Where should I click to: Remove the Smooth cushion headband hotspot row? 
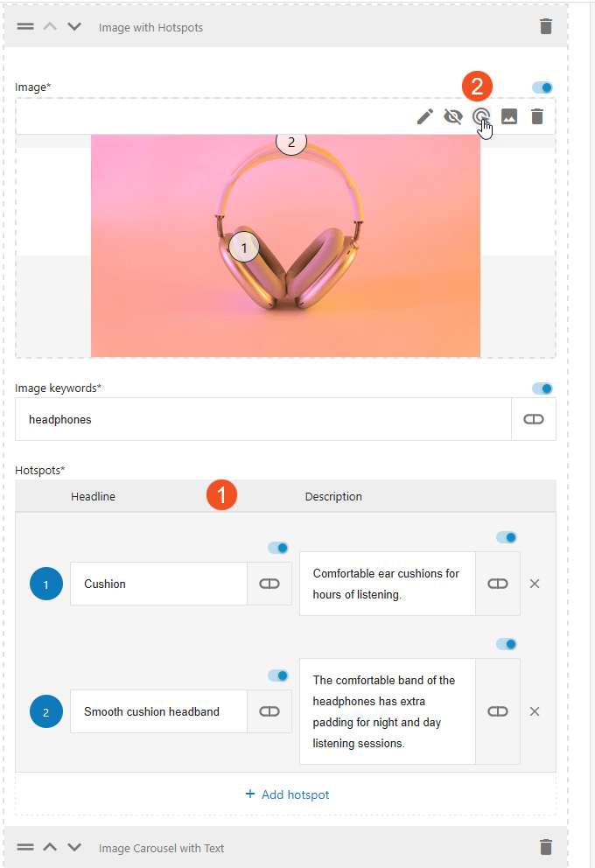[535, 711]
